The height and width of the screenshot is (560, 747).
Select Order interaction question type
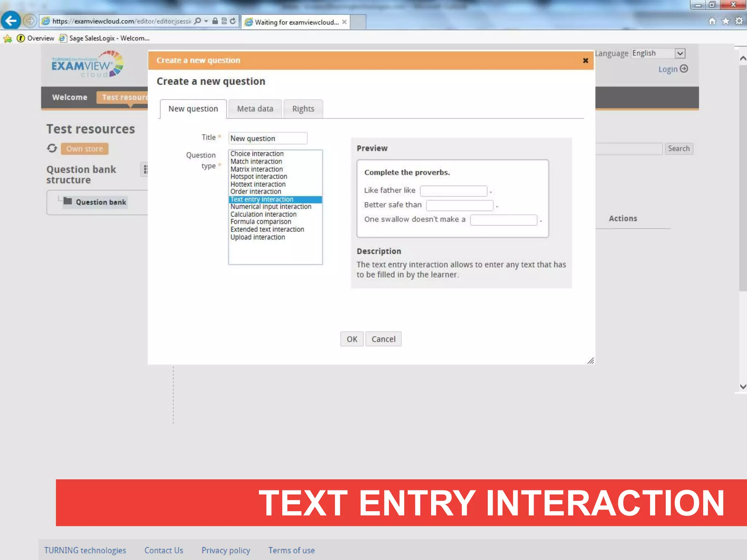coord(275,192)
